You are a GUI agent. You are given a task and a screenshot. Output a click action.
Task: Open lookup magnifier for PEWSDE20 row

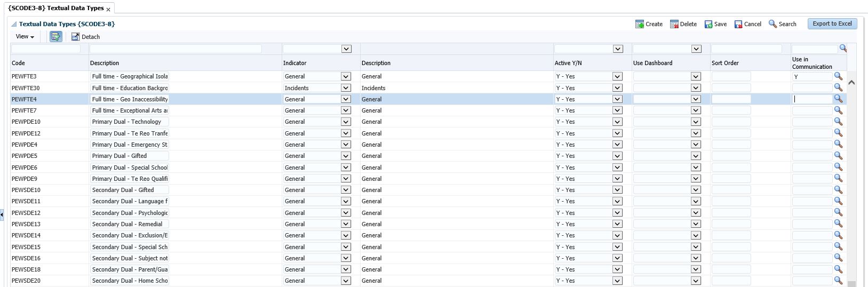[838, 281]
